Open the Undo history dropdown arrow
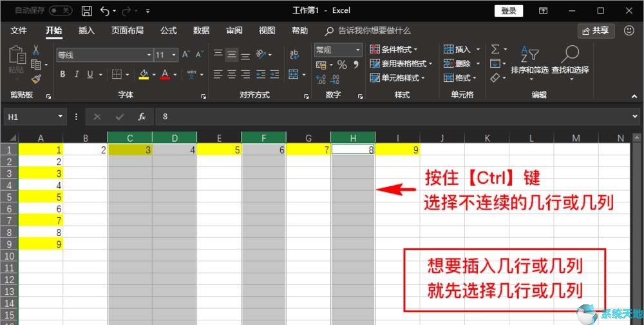This screenshot has width=644, height=325. pyautogui.click(x=114, y=11)
